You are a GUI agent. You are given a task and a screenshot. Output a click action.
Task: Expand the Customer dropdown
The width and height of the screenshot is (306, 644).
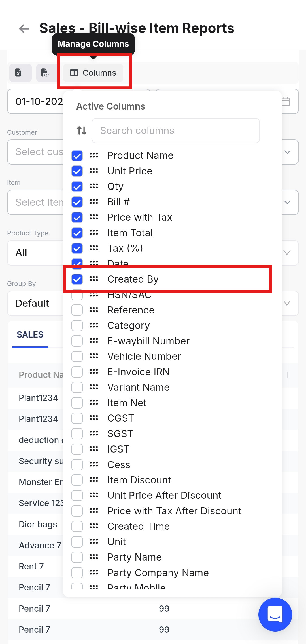pos(288,152)
